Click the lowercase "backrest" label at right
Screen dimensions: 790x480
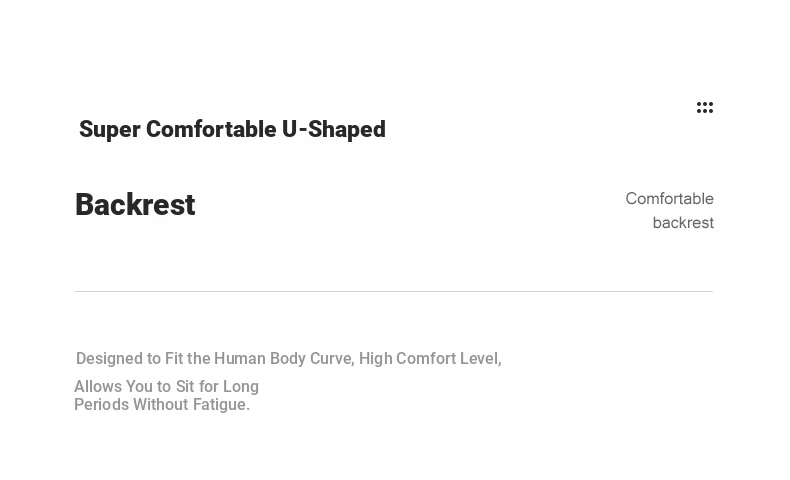pyautogui.click(x=683, y=223)
